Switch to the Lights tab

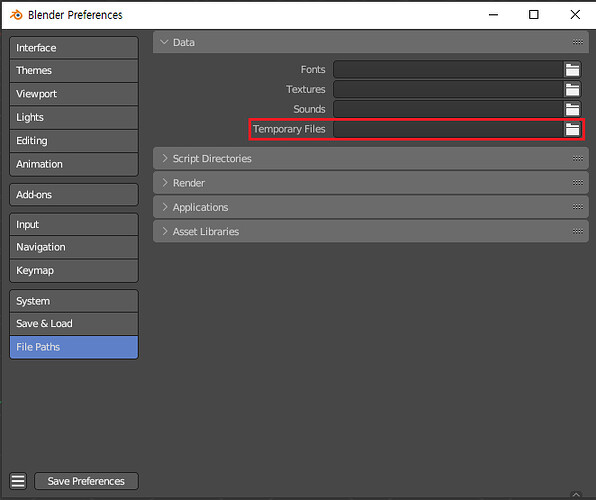[x=74, y=117]
